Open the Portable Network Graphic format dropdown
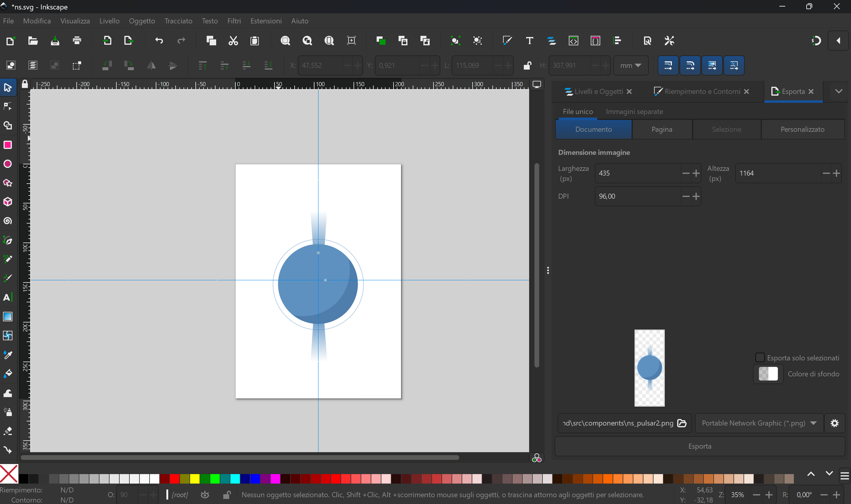Image resolution: width=851 pixels, height=504 pixels. [x=759, y=423]
